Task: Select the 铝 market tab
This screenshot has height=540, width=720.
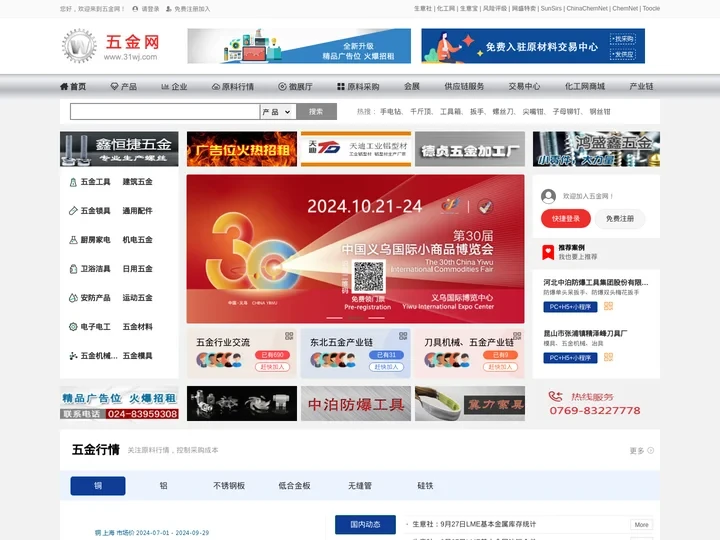Action: (163, 486)
